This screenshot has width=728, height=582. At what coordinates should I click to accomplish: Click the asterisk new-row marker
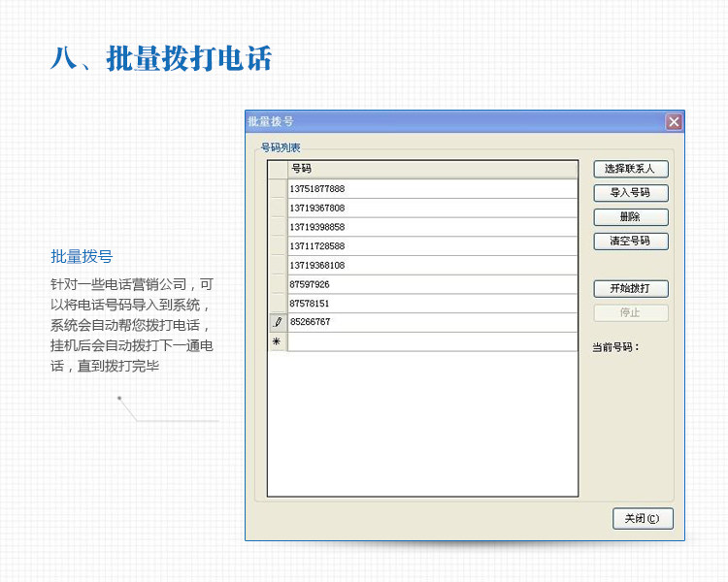(x=278, y=341)
